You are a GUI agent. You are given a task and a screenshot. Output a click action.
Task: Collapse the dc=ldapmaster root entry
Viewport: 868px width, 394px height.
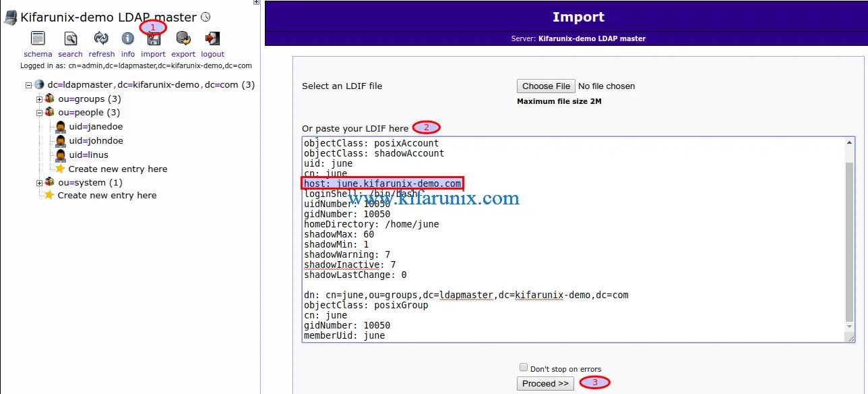pos(28,84)
